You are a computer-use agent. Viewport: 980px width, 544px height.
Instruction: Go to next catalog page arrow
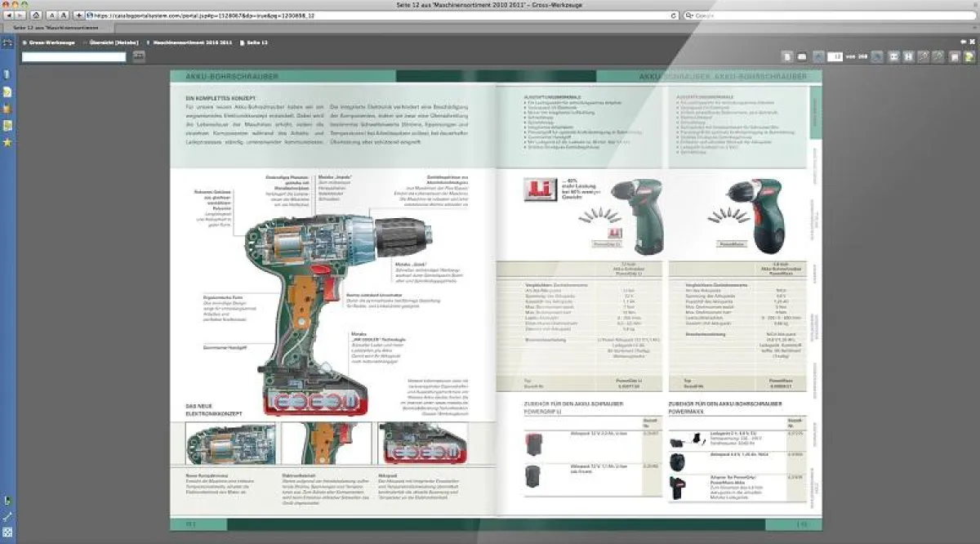click(x=876, y=56)
